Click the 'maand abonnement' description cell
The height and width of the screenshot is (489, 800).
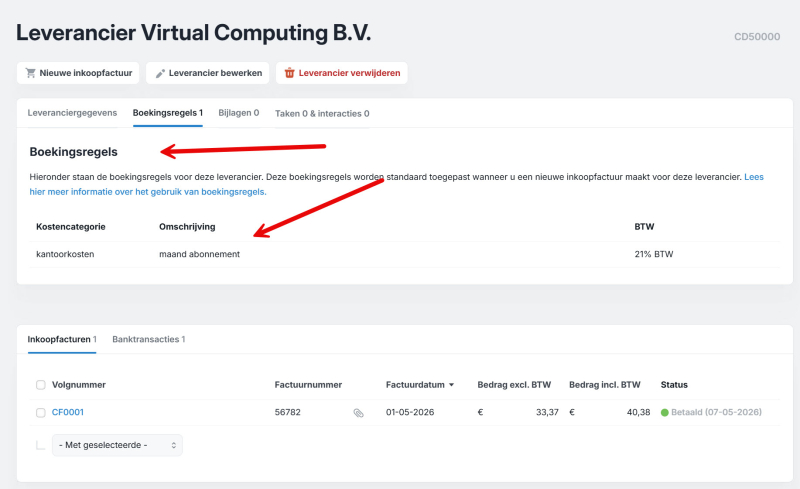tap(199, 254)
